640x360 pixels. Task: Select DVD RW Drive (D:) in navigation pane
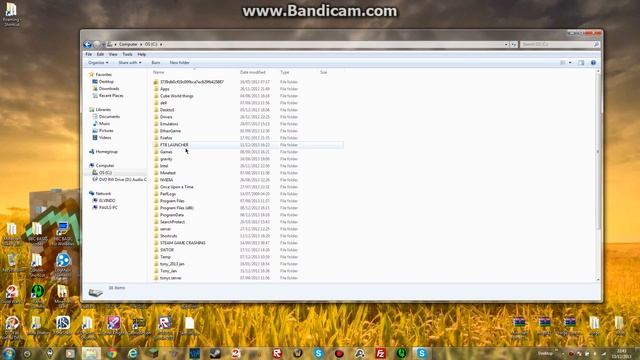(122, 180)
